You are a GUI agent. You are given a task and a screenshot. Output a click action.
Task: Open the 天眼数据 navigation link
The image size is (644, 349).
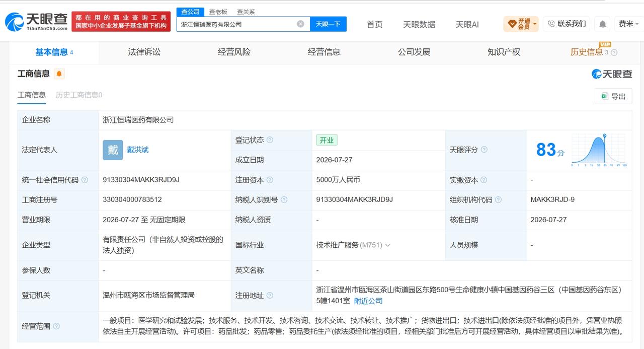click(x=419, y=24)
